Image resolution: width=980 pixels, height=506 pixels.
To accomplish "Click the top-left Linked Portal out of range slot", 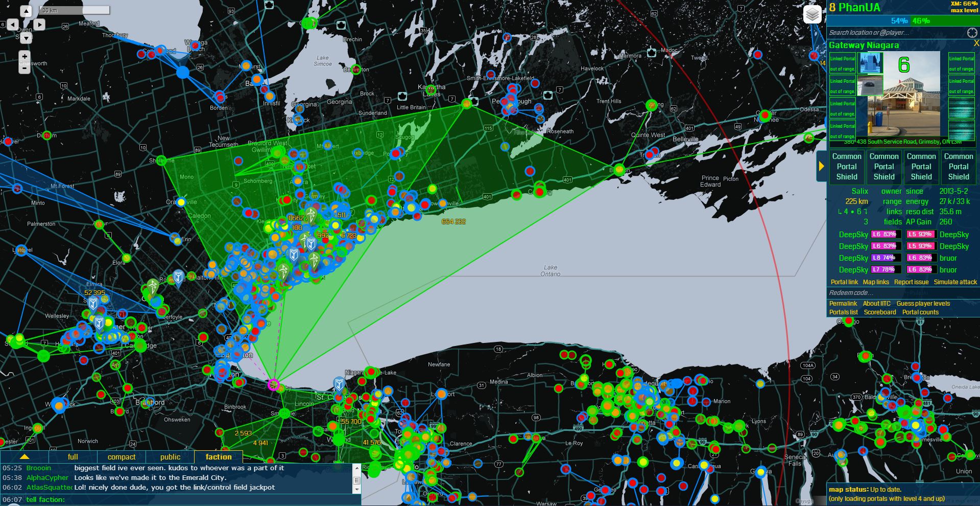I will pos(842,63).
